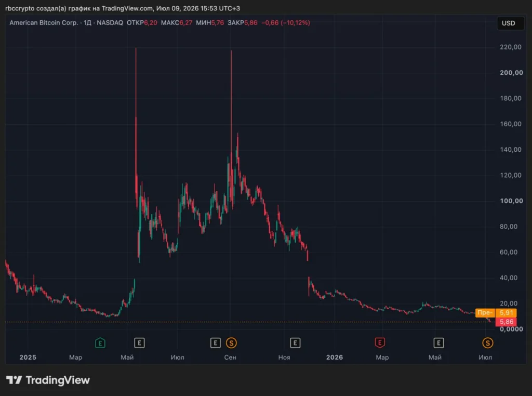
Task: Click the 140,00 price axis label
Action: click(511, 150)
